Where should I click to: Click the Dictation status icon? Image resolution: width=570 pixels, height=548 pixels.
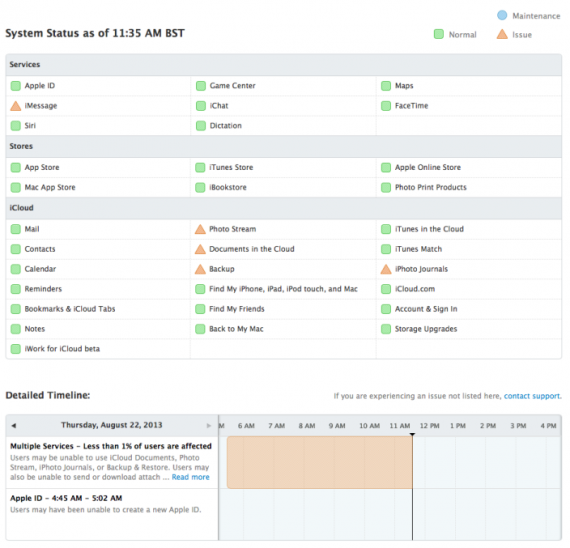coord(201,126)
